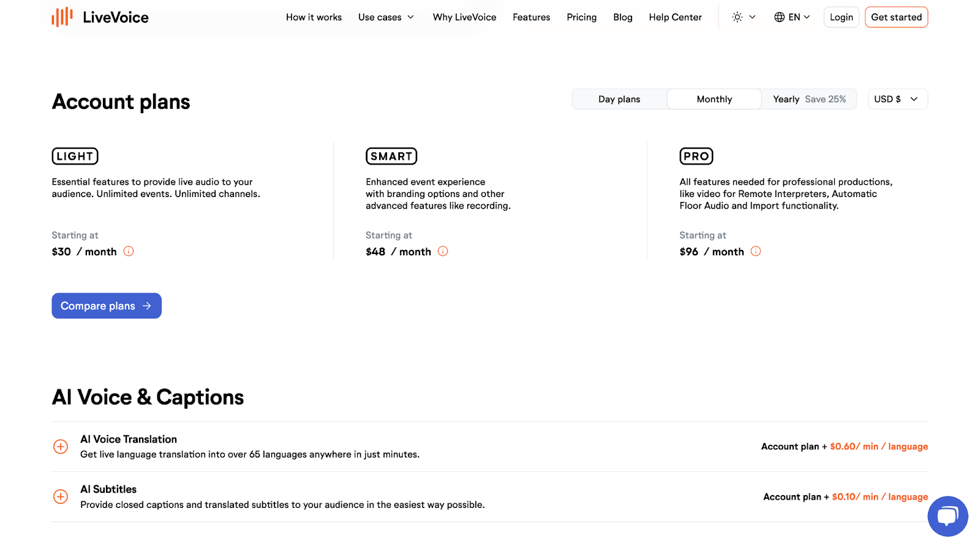Viewport: 980px width, 541px height.
Task: Click the AI Subtitles title
Action: click(108, 490)
